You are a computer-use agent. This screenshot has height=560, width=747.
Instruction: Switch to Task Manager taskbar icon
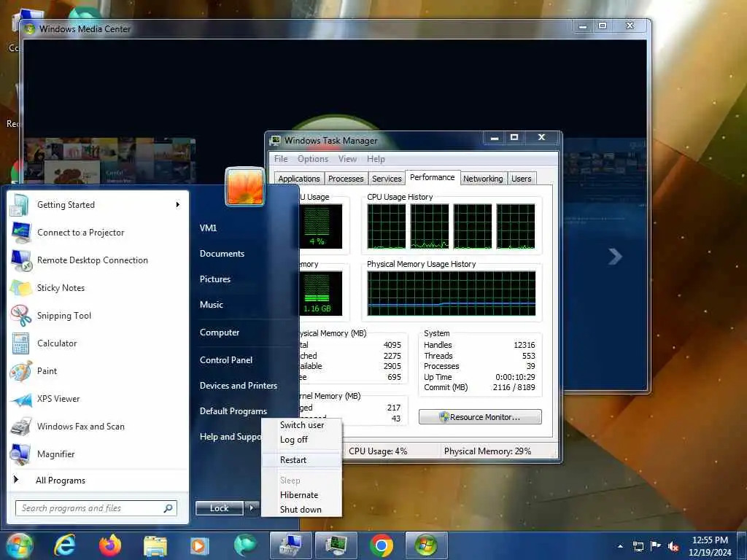pyautogui.click(x=336, y=545)
